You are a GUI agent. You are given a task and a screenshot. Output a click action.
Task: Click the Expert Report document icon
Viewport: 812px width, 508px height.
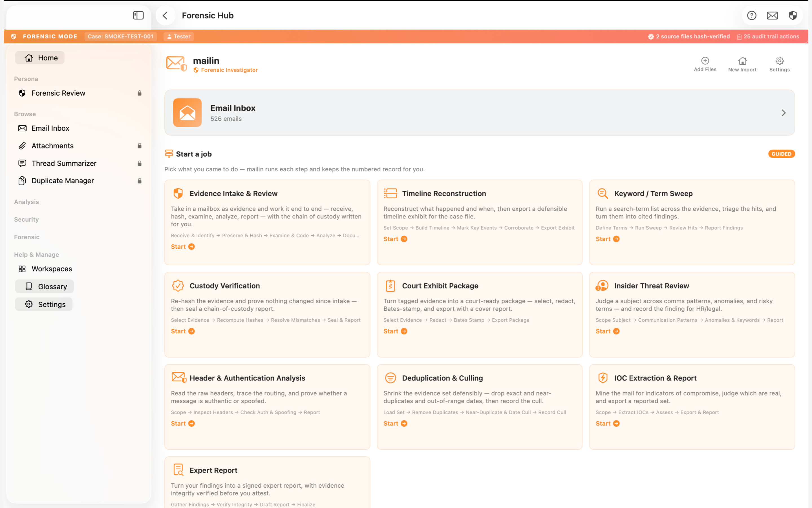pos(178,470)
